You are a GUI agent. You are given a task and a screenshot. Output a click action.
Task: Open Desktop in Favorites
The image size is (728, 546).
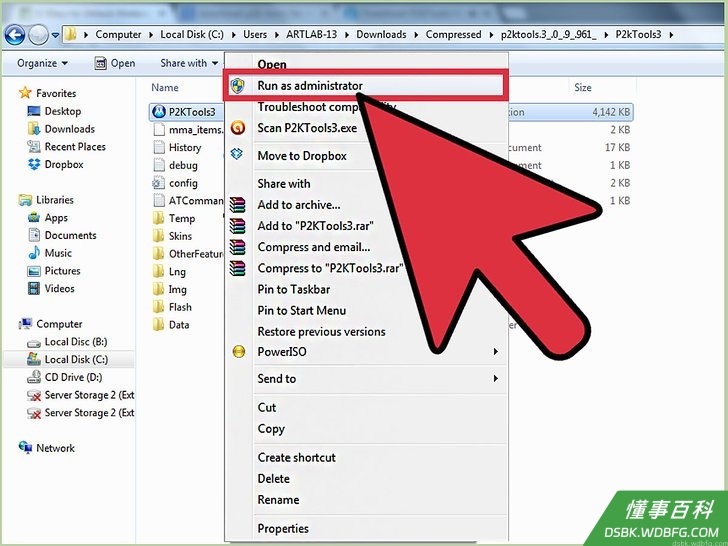tap(63, 111)
